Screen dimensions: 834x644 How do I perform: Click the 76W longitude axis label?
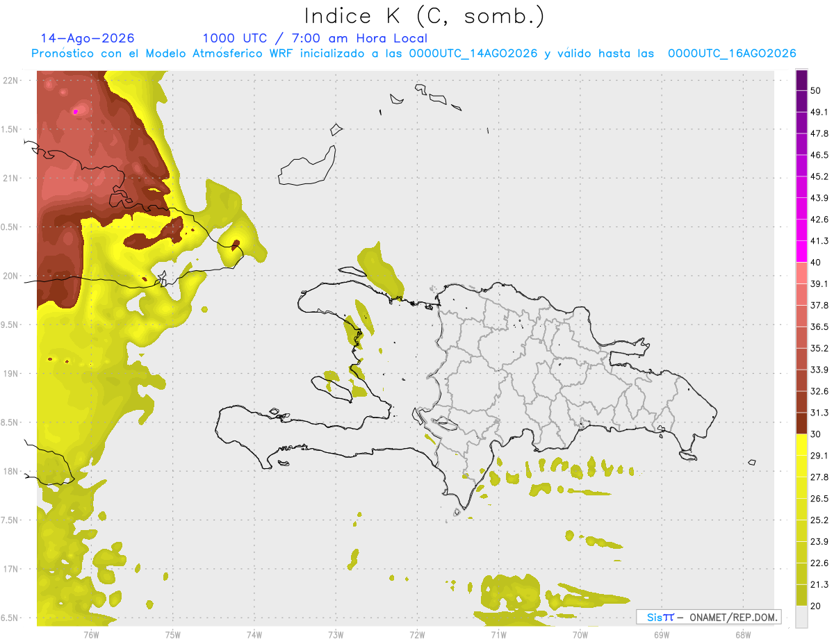coord(91,634)
